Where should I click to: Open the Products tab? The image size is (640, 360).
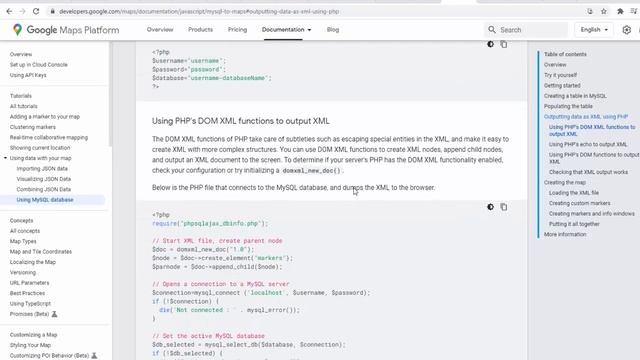[200, 30]
